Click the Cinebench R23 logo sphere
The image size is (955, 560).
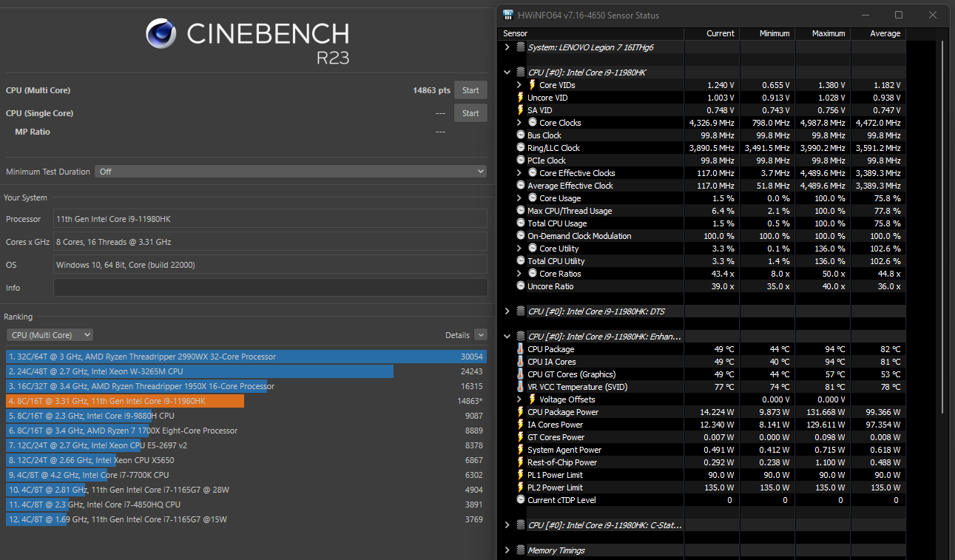click(161, 33)
